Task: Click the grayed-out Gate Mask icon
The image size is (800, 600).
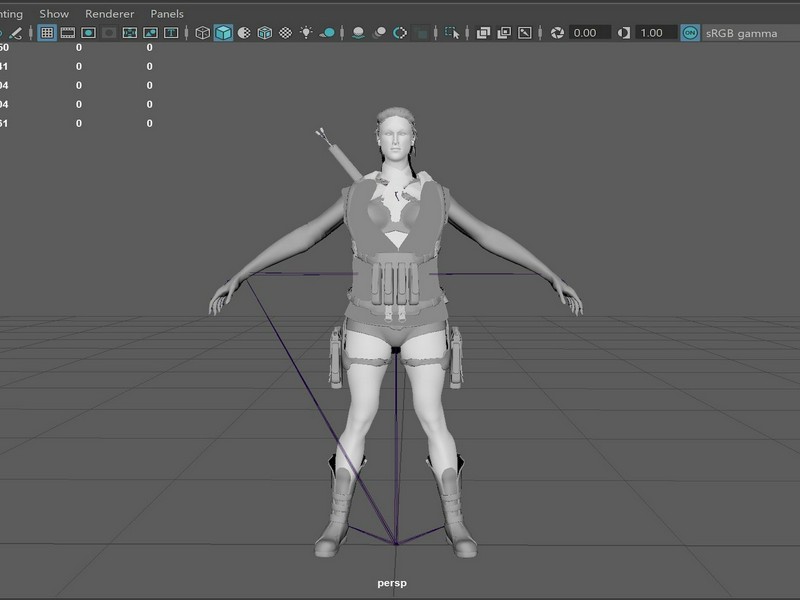Action: coord(109,33)
